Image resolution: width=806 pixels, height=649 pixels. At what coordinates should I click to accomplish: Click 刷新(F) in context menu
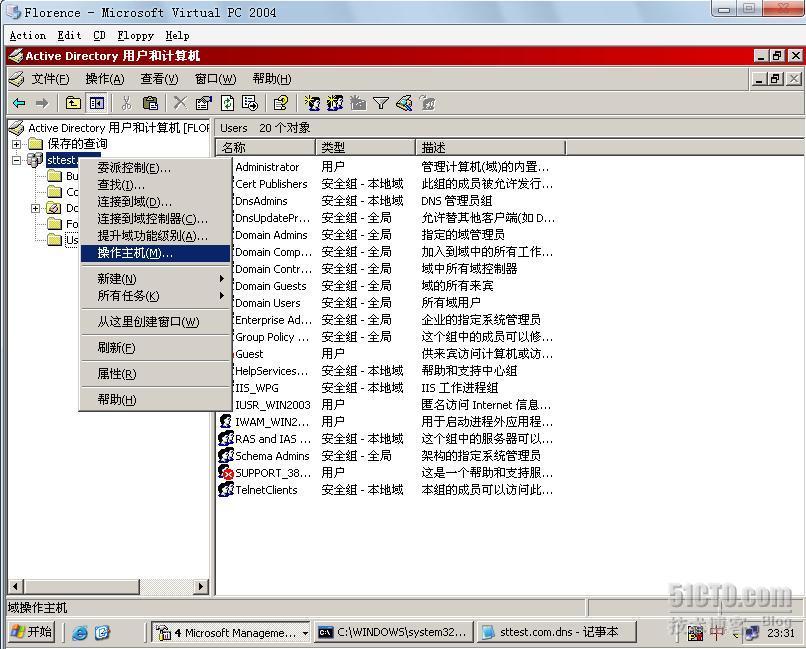(x=155, y=348)
